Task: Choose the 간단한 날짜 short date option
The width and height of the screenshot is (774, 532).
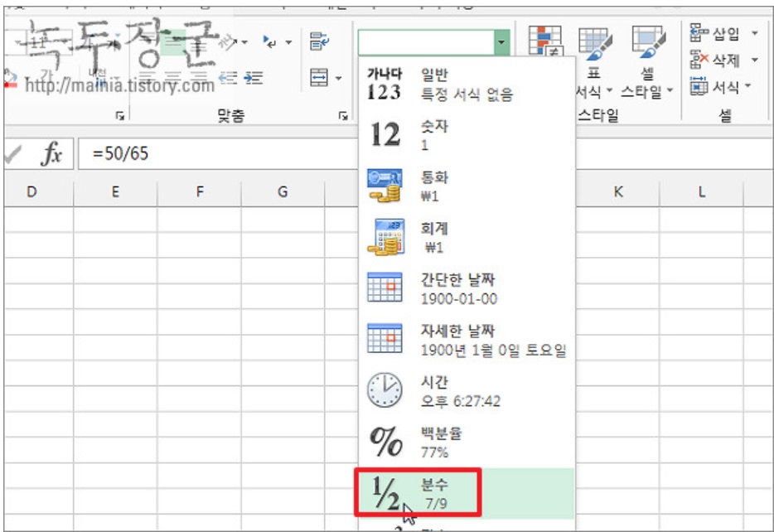Action: click(467, 288)
